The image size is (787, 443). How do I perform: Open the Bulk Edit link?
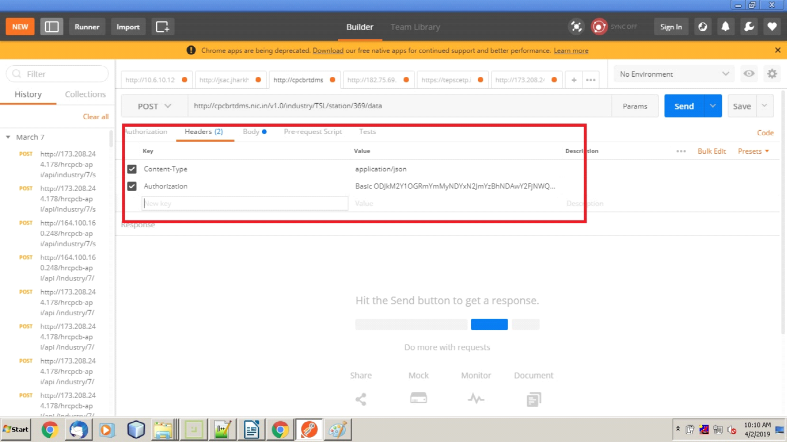point(711,151)
